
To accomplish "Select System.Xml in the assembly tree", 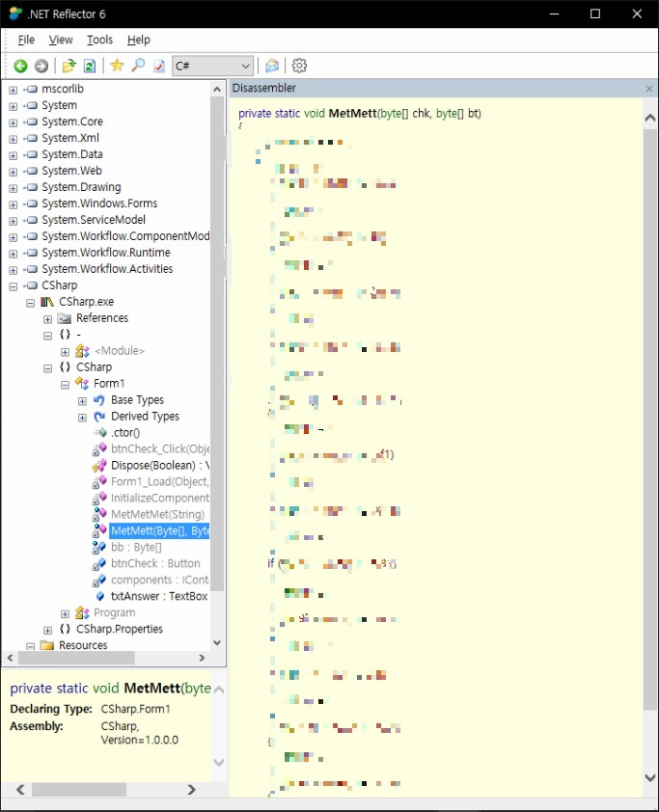I will 70,138.
